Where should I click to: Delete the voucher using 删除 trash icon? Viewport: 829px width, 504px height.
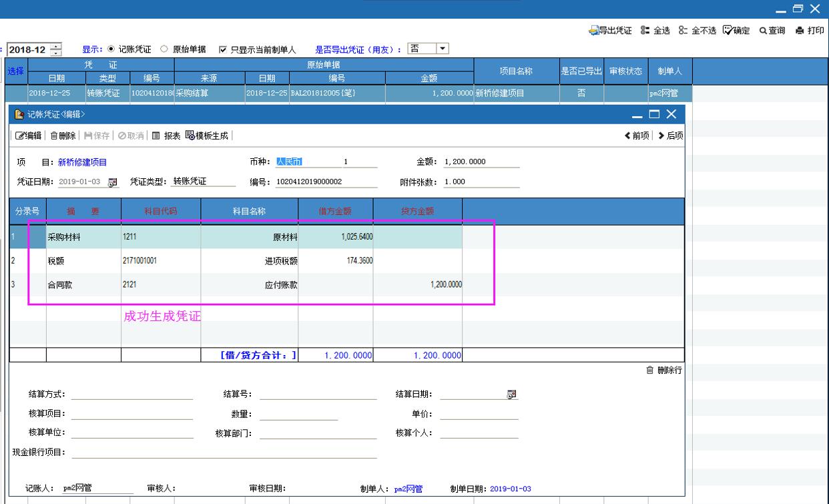54,136
